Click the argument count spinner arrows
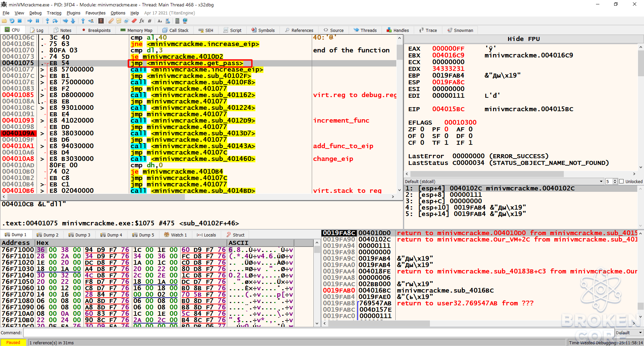 615,181
